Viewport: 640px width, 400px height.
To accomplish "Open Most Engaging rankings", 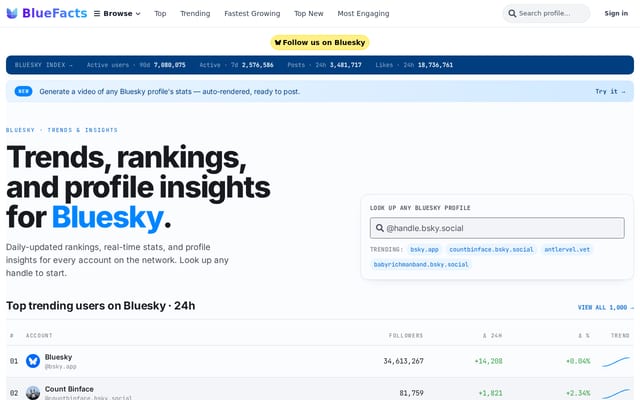I will [363, 13].
